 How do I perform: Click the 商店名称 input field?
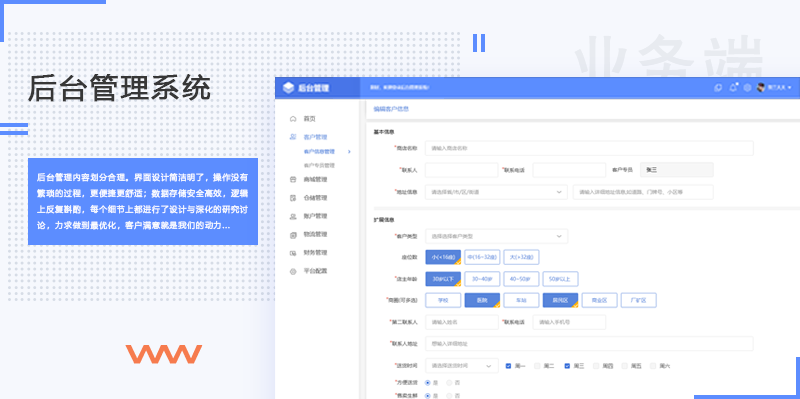click(589, 148)
